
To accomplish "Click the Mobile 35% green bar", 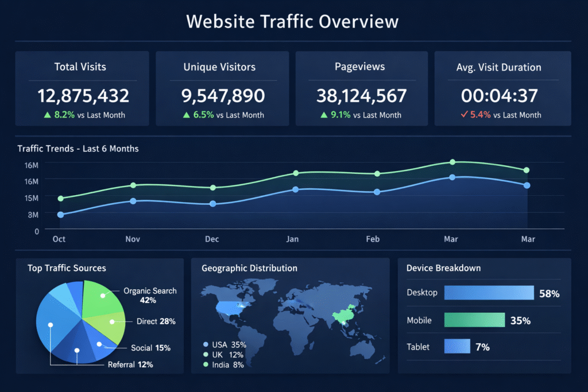I will 474,320.
